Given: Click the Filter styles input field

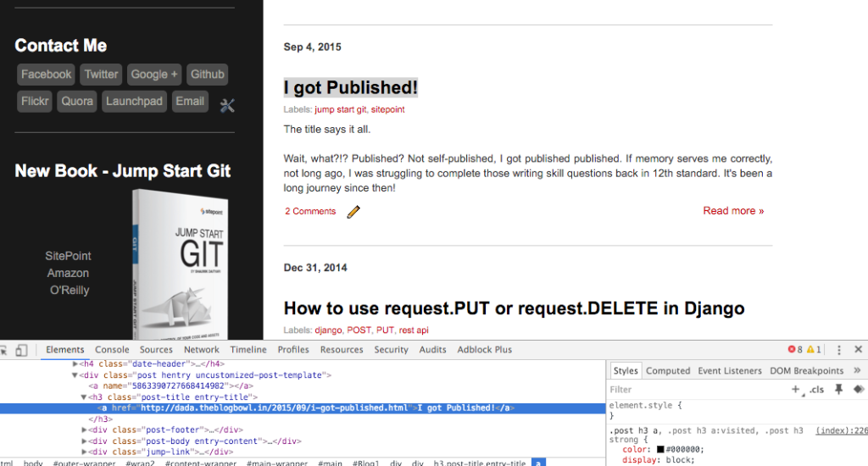Looking at the screenshot, I should (698, 390).
